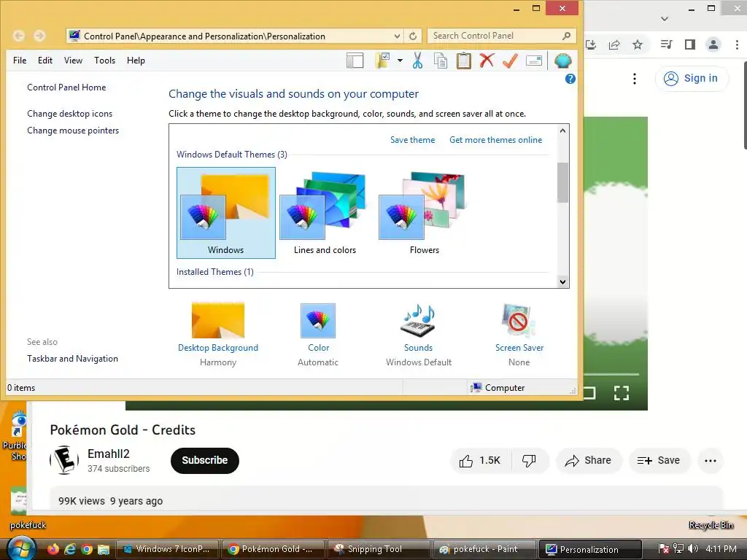
Task: Expand the address bar history dropdown
Action: [x=397, y=36]
